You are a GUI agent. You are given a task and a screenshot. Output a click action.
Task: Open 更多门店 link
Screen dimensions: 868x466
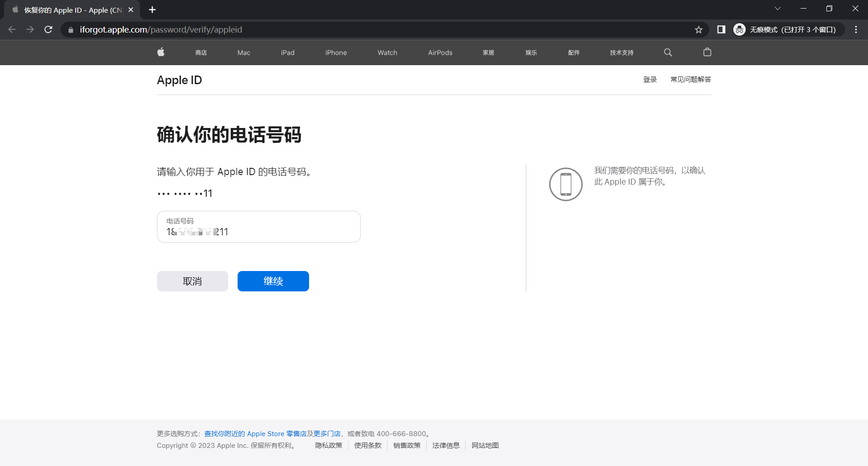click(x=327, y=433)
